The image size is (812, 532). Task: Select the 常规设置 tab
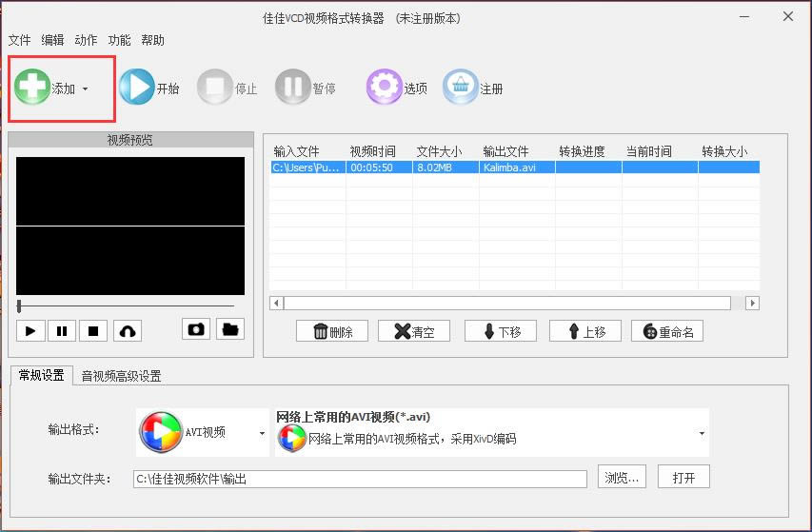coord(42,375)
